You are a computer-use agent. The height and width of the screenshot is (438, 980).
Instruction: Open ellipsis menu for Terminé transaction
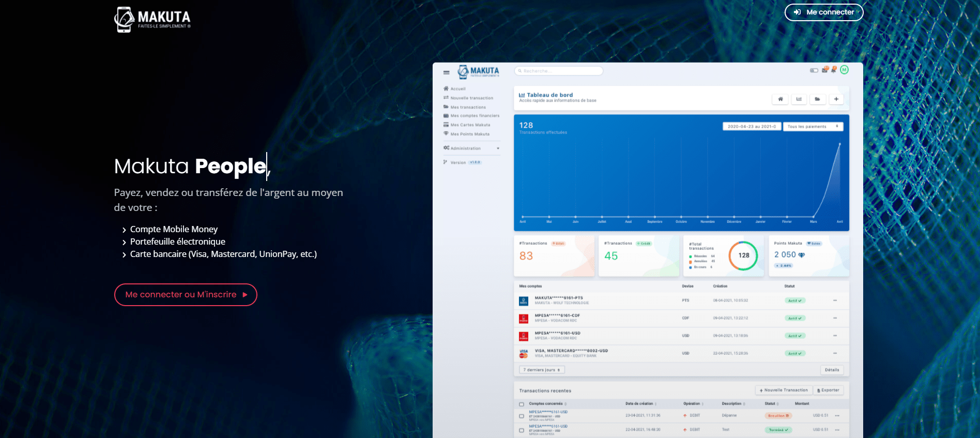click(837, 430)
